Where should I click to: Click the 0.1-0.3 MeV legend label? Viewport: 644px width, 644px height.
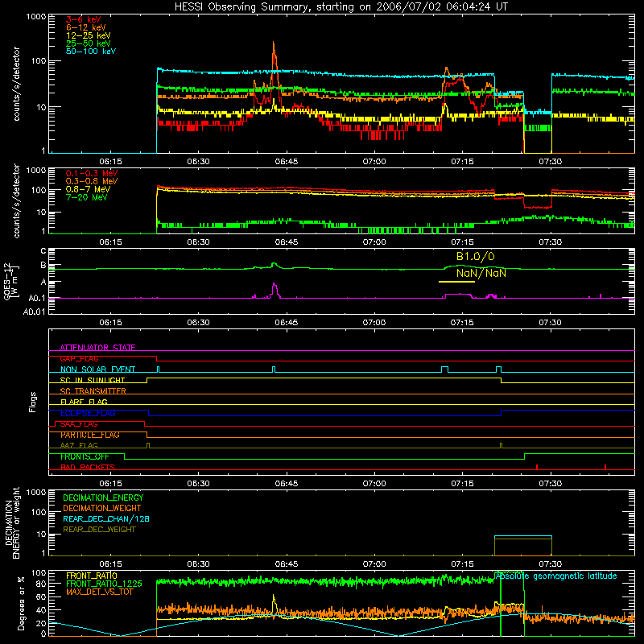(92, 173)
